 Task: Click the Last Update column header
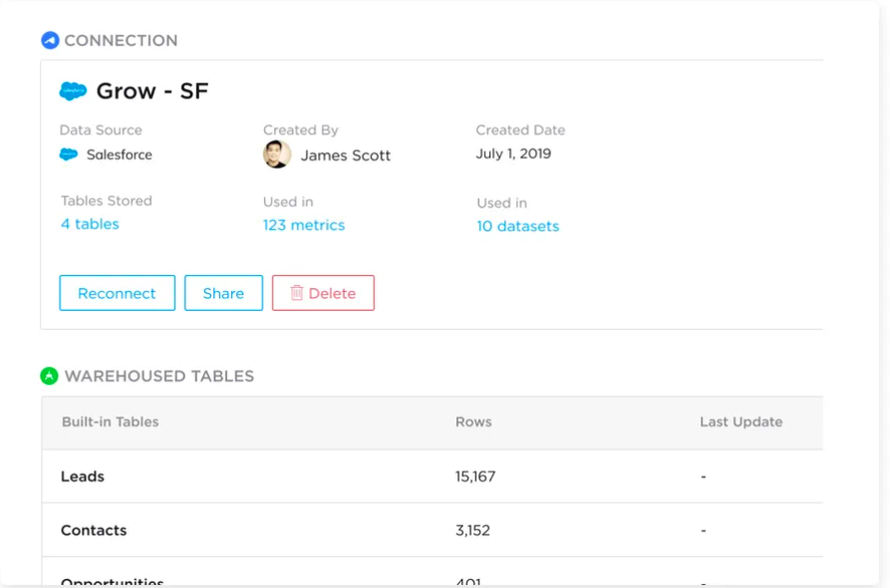coord(741,422)
